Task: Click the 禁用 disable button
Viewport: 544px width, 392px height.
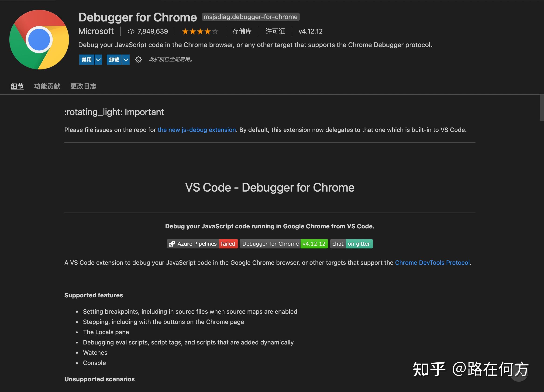Action: coord(87,60)
